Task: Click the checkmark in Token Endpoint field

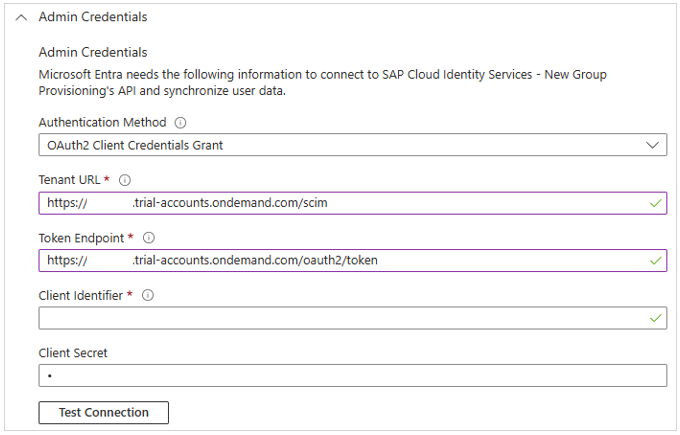Action: [x=656, y=260]
